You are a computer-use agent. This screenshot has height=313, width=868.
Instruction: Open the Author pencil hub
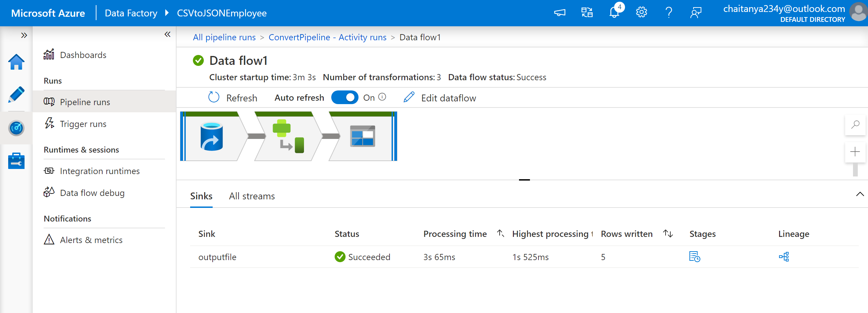(x=16, y=95)
